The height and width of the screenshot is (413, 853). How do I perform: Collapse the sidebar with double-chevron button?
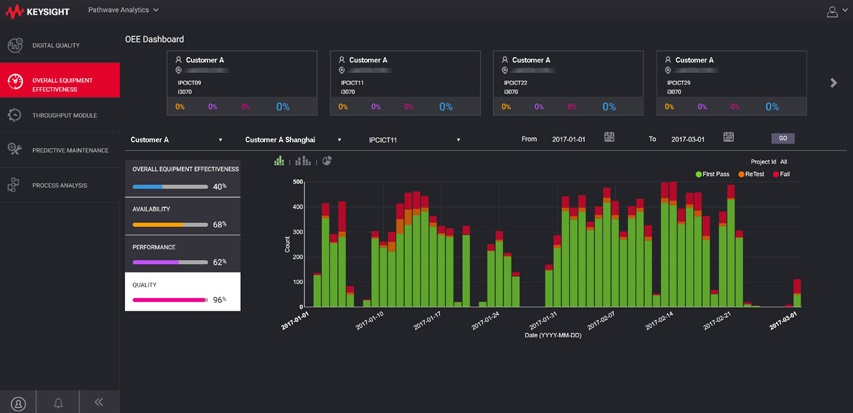coord(98,402)
